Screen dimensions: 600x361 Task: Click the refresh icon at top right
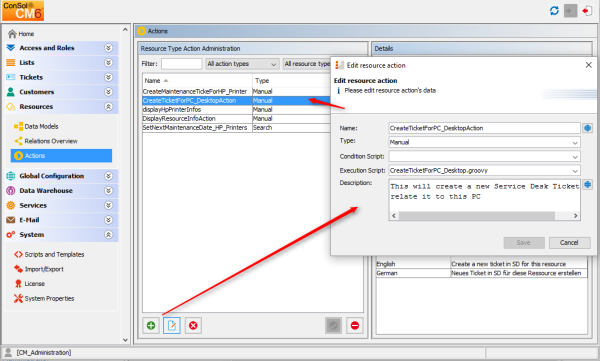pos(554,11)
